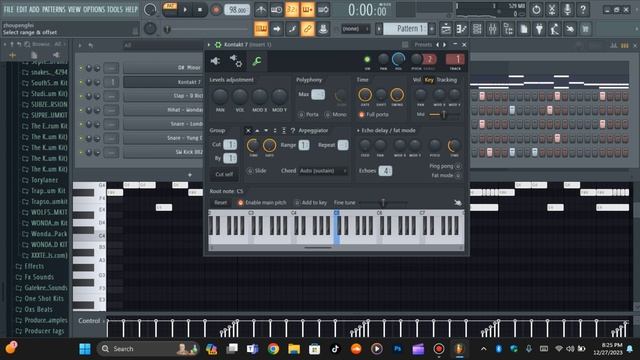Screen dimensions: 640x360
Task: Click the Cut self button
Action: [224, 174]
